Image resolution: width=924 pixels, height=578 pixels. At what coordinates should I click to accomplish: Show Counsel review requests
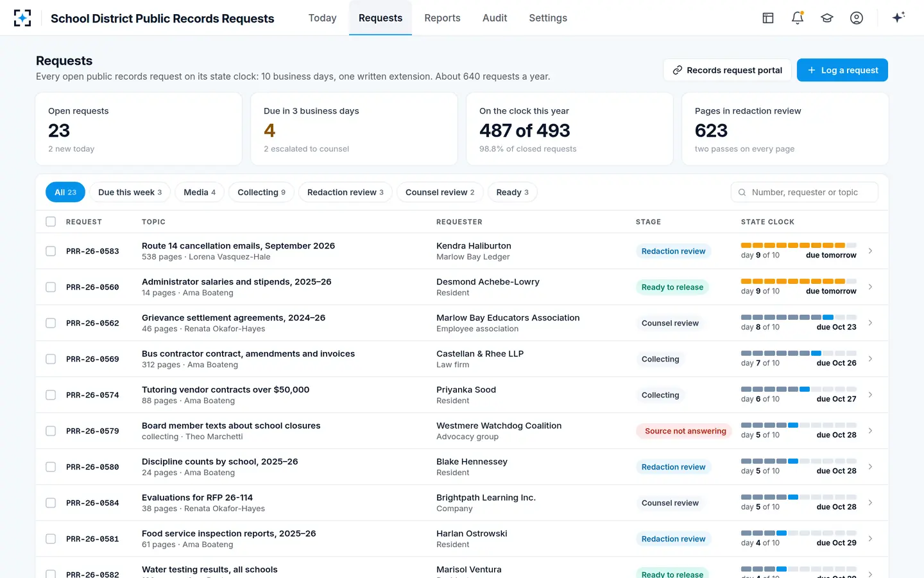[440, 192]
